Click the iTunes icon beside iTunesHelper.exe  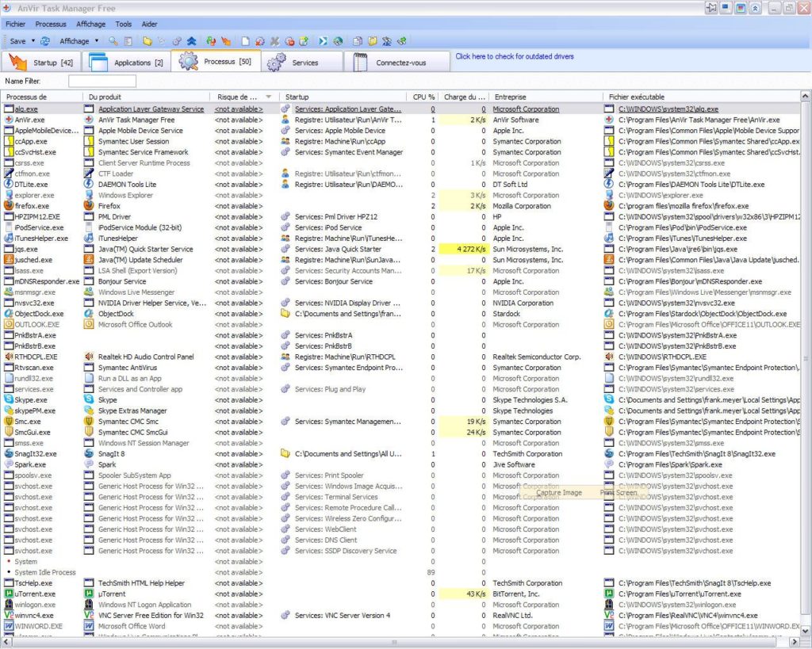(x=8, y=238)
